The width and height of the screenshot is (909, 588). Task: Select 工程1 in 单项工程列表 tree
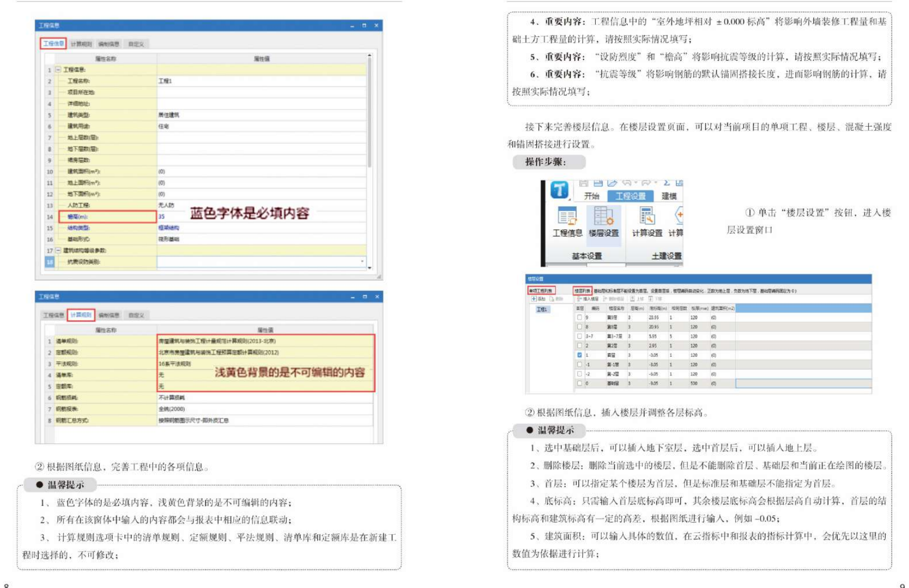tap(542, 309)
